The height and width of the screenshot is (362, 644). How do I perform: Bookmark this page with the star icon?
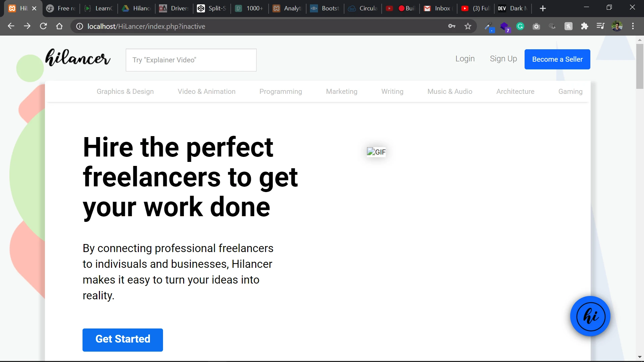point(468,26)
